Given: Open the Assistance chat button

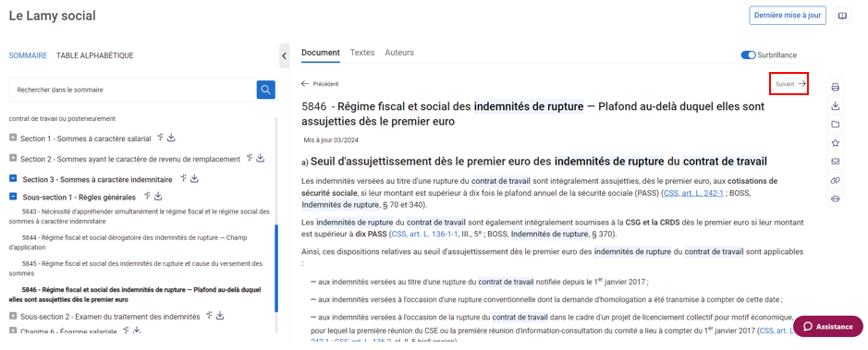Looking at the screenshot, I should pyautogui.click(x=828, y=326).
